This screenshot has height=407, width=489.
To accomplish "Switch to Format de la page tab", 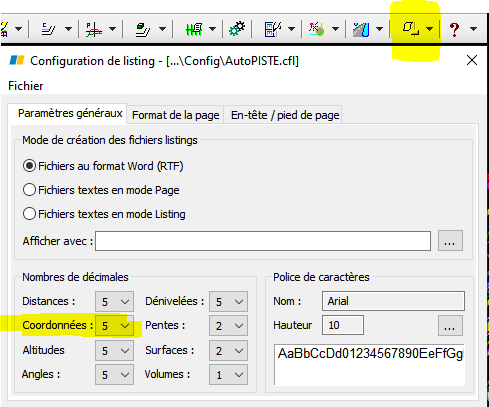I will 175,115.
